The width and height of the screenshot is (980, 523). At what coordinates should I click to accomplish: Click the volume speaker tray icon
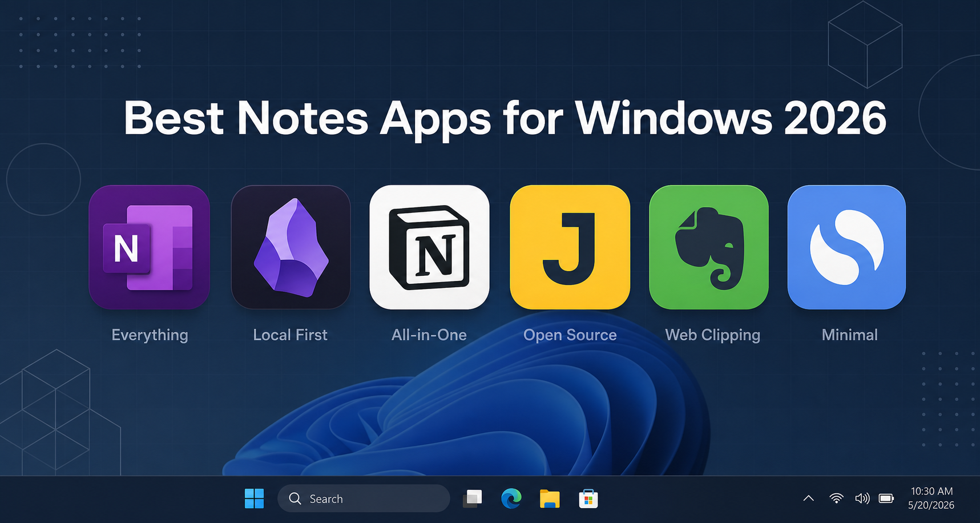(862, 498)
